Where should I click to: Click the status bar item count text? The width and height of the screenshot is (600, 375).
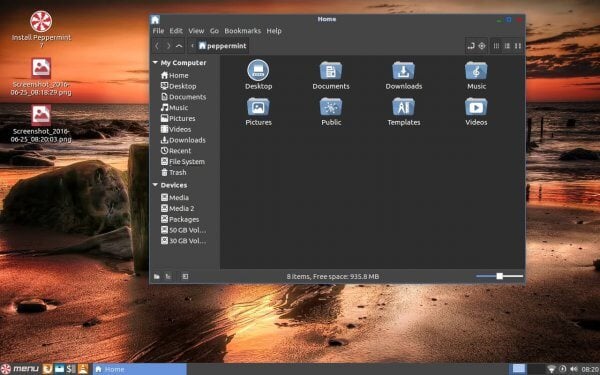pos(333,276)
